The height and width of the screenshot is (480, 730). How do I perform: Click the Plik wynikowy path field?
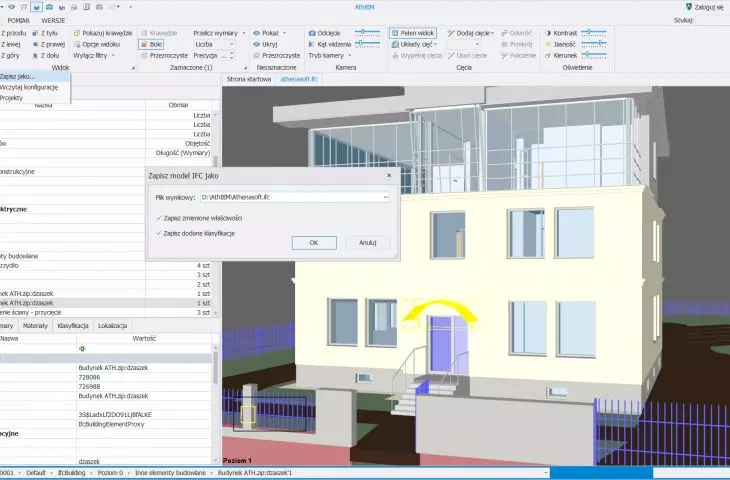tap(291, 197)
